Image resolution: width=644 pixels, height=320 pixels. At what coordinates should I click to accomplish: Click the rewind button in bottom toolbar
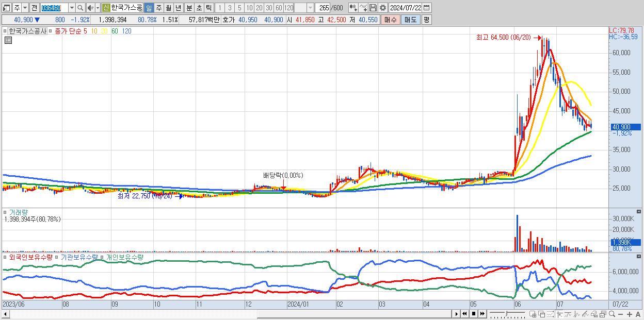[x=464, y=314]
